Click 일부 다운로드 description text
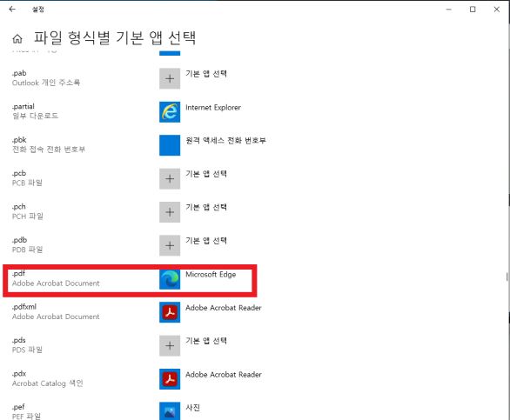This screenshot has height=420, width=510. coord(35,116)
